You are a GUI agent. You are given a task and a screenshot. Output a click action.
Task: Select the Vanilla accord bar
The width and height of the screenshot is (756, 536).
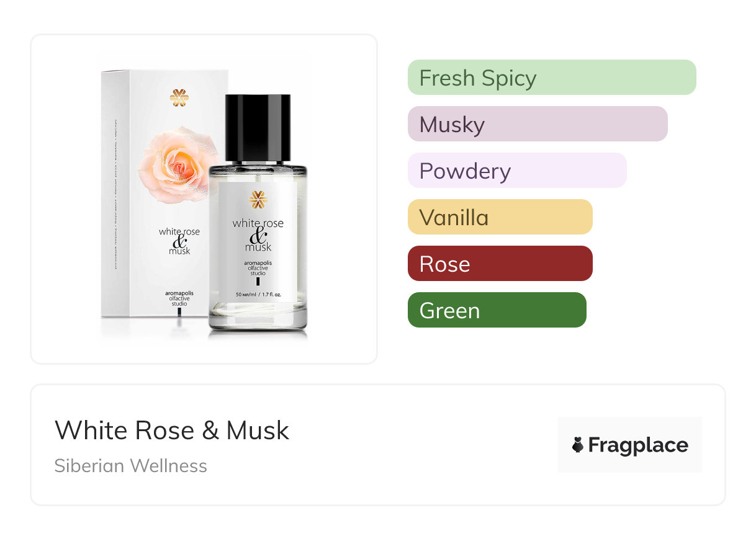point(500,217)
